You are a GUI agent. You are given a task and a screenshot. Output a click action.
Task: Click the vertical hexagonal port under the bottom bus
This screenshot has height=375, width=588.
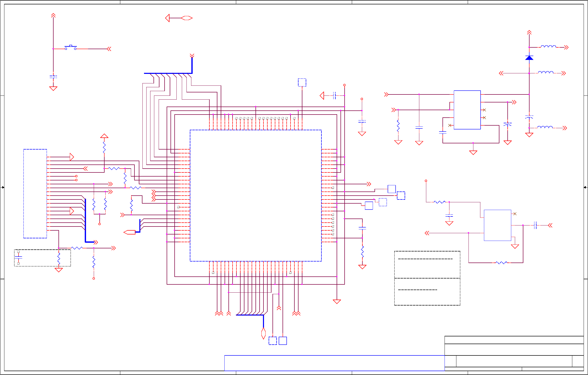(263, 333)
